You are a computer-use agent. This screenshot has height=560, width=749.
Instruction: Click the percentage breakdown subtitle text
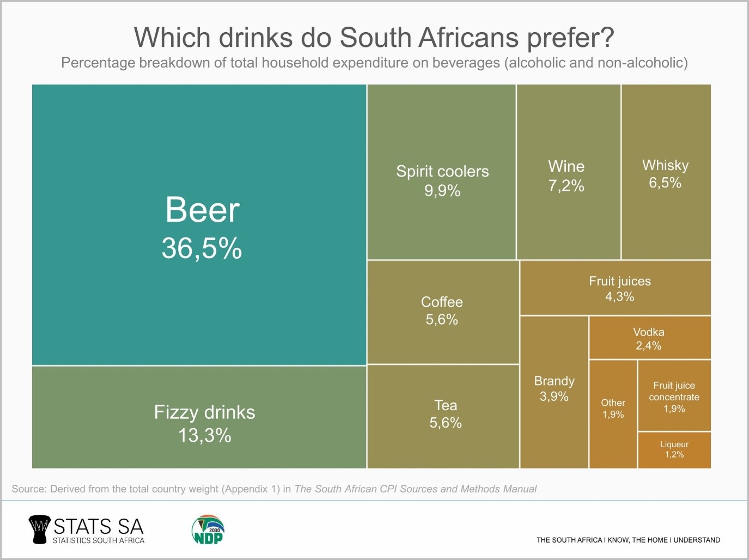(374, 63)
